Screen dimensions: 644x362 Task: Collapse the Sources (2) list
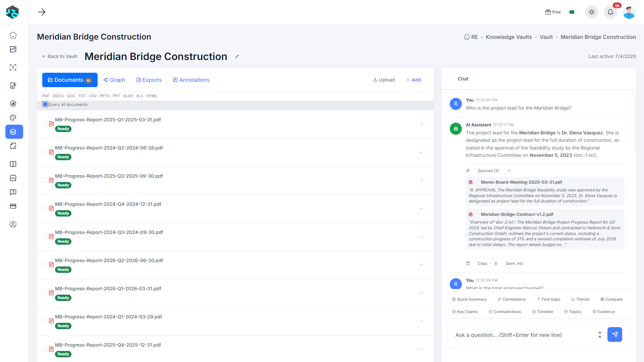click(509, 171)
